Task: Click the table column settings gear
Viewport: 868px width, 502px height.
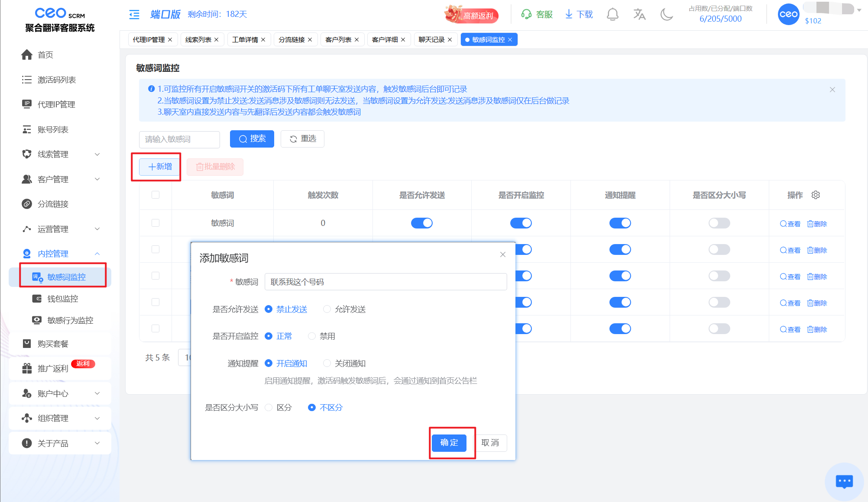Action: point(816,195)
